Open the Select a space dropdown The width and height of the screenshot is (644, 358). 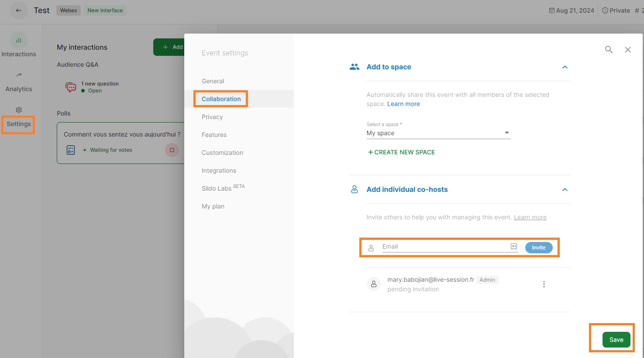[438, 133]
